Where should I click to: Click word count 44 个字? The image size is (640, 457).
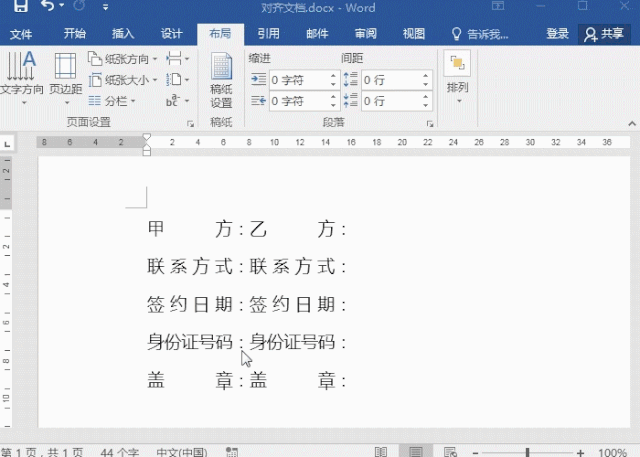[120, 452]
